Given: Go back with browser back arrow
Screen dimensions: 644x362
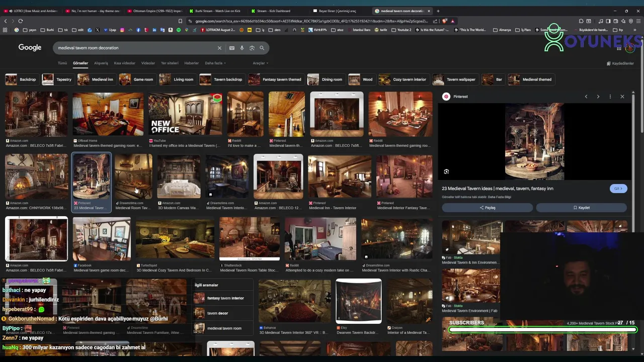Looking at the screenshot, I should 6,21.
